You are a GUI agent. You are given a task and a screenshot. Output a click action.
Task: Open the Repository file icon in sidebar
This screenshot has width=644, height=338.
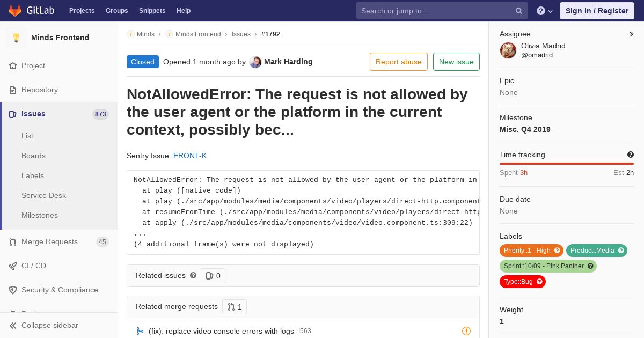coord(13,90)
